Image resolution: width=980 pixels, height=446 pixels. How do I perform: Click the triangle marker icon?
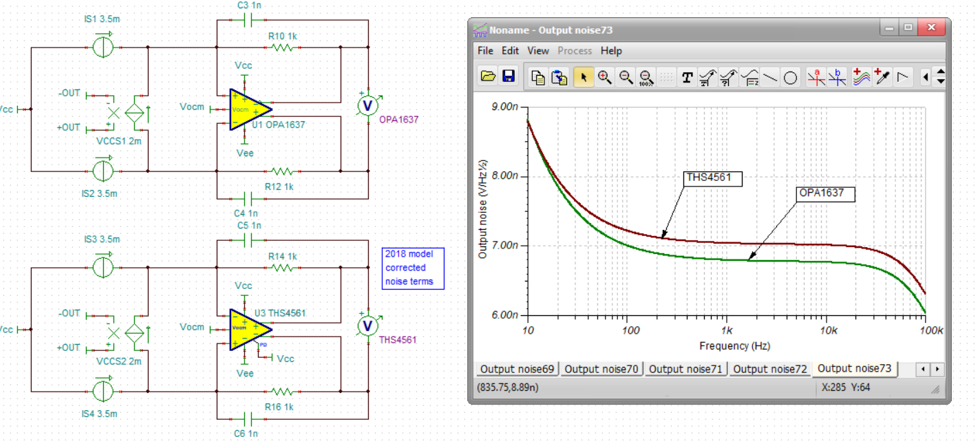click(x=903, y=77)
